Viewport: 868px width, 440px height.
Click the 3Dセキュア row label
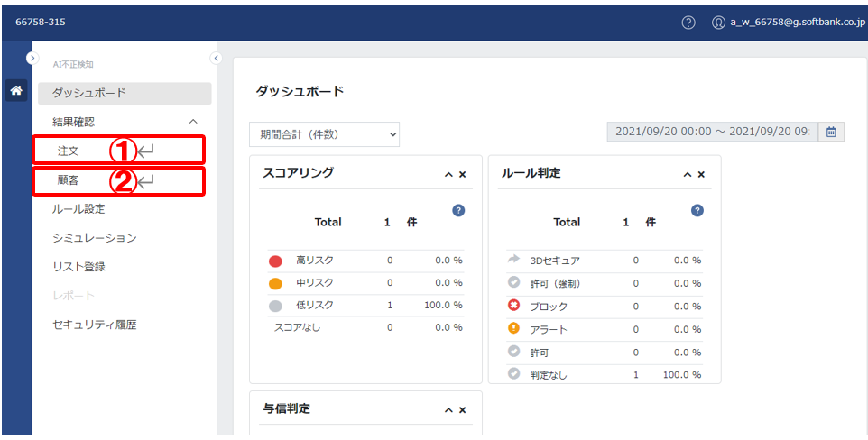(555, 261)
